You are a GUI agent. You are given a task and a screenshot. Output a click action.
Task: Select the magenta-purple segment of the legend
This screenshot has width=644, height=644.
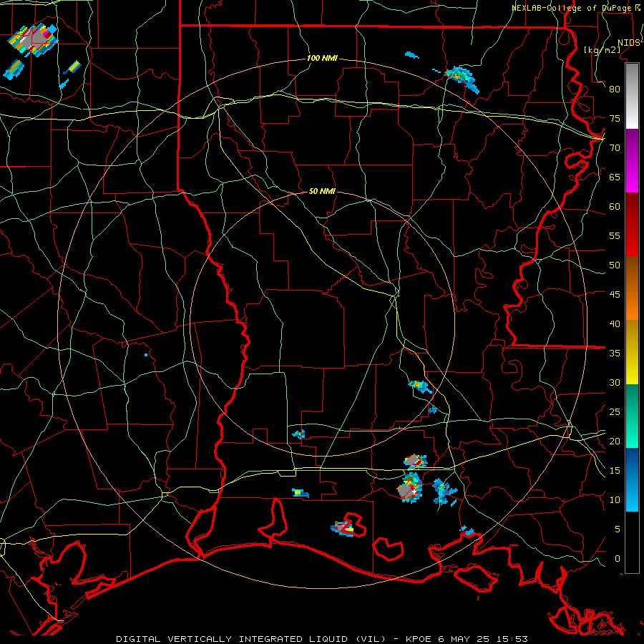tap(632, 161)
